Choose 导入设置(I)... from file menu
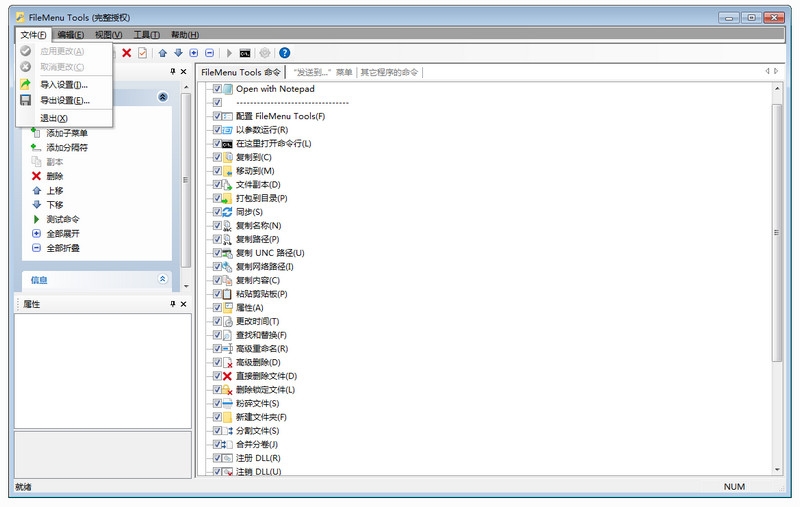800x507 pixels. point(64,85)
